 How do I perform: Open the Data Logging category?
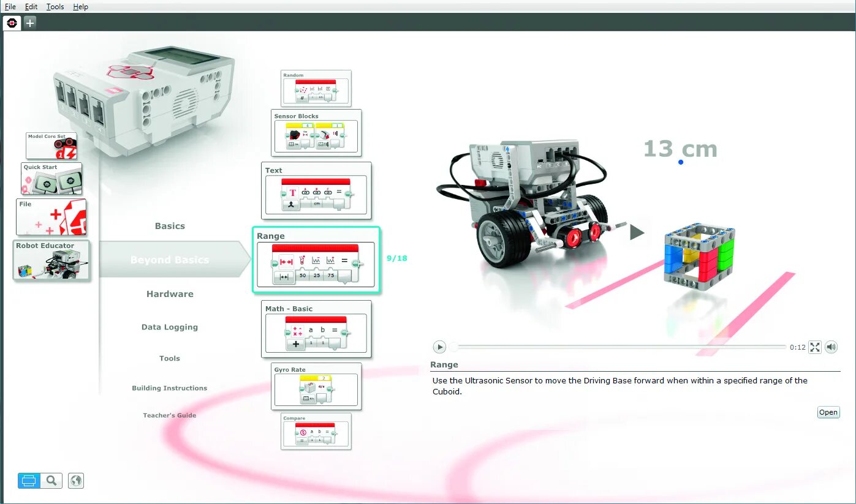tap(170, 327)
